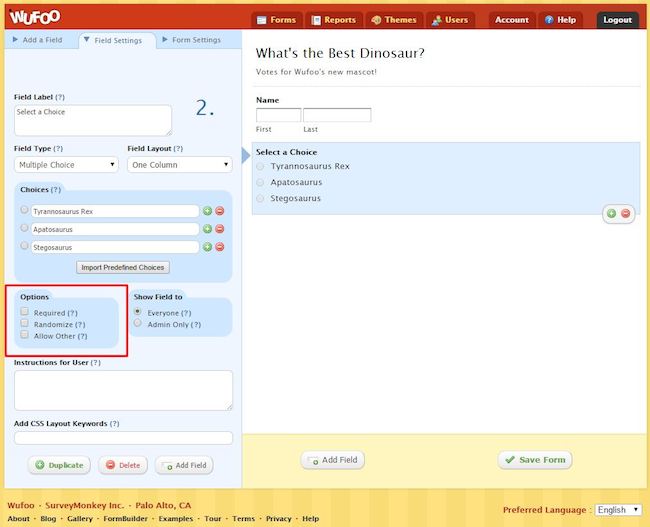Select form title What's the Best Dinosaur?
650x527 pixels.
[340, 53]
